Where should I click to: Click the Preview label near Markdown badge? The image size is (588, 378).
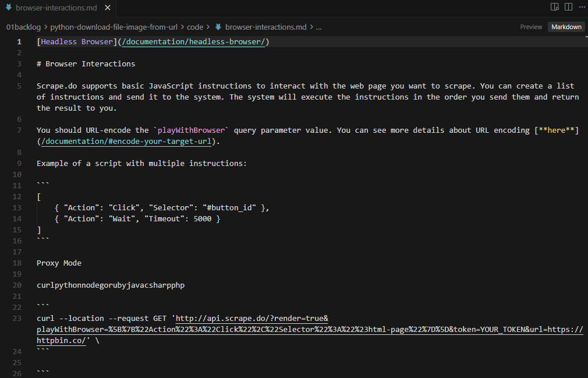click(x=530, y=27)
